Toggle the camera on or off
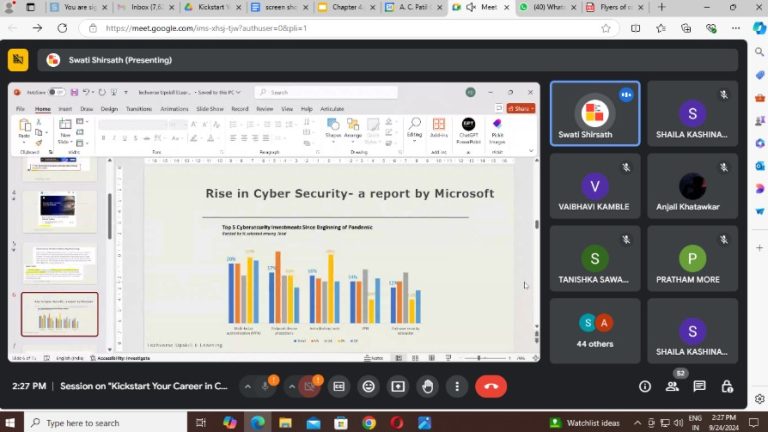 pos(310,386)
